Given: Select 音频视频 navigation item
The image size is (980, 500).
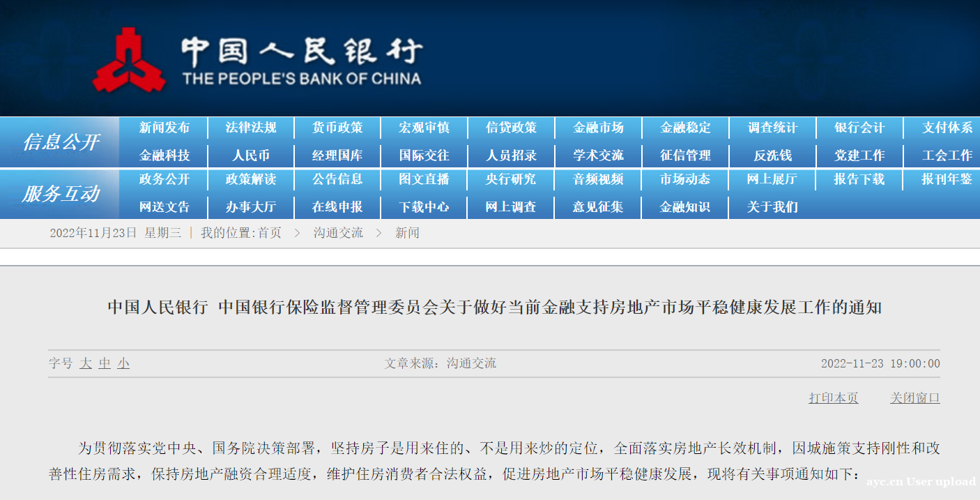Looking at the screenshot, I should tap(599, 179).
